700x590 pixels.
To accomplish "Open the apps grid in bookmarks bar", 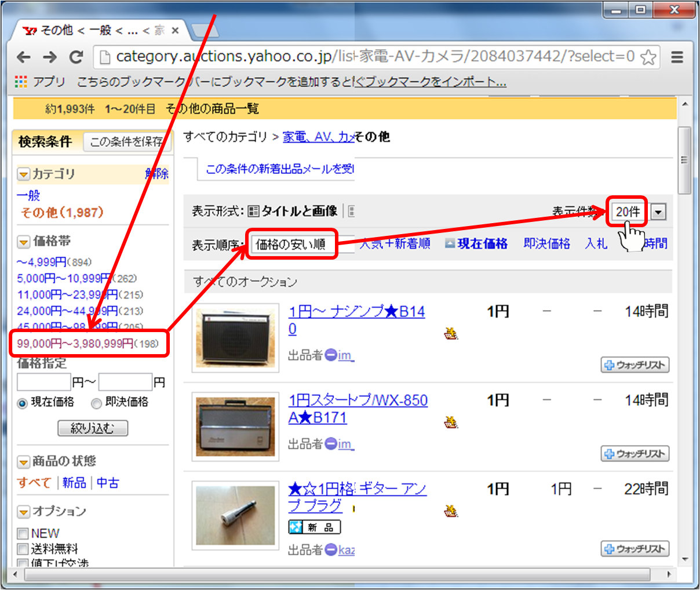I will 21,82.
